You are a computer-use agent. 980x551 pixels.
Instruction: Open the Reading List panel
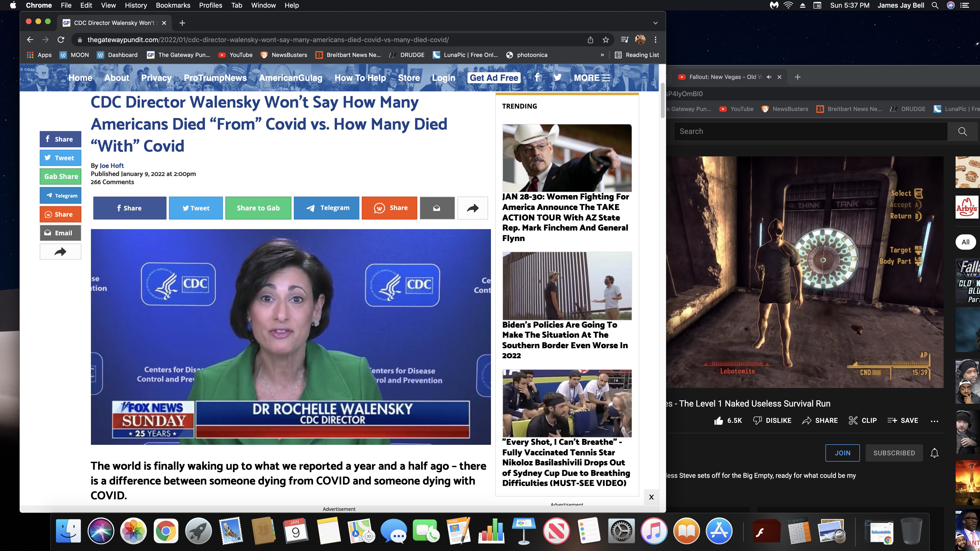click(637, 55)
